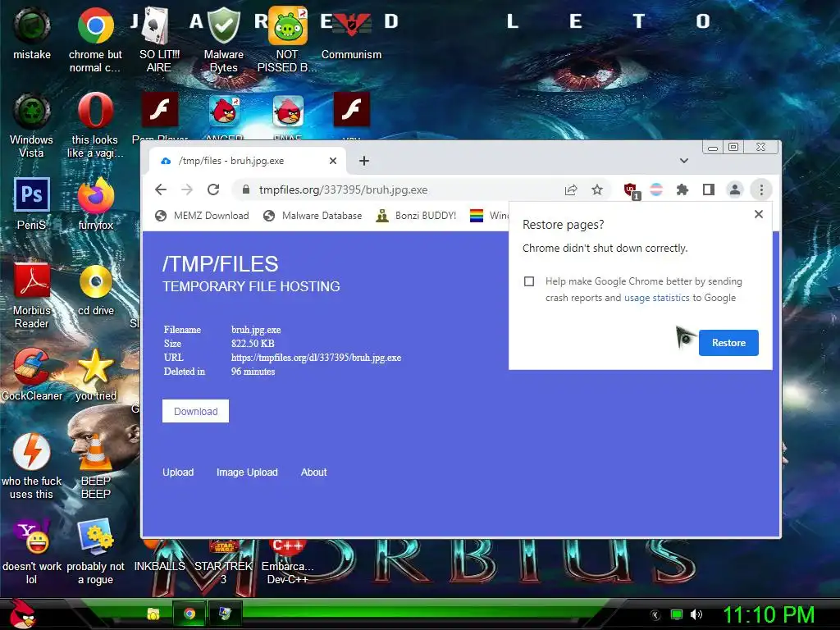Launch the 'SO LIT!!! AIRE' solitaire icon

click(x=159, y=39)
